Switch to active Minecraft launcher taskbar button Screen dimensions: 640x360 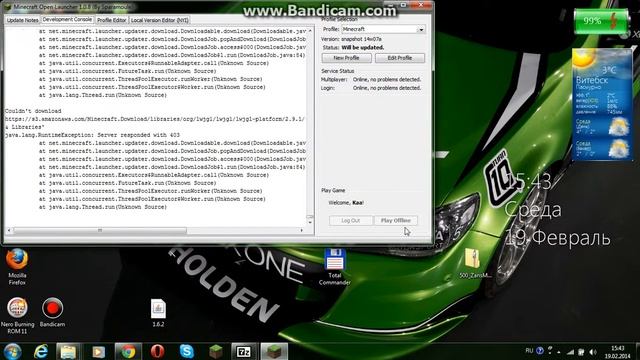[274, 351]
